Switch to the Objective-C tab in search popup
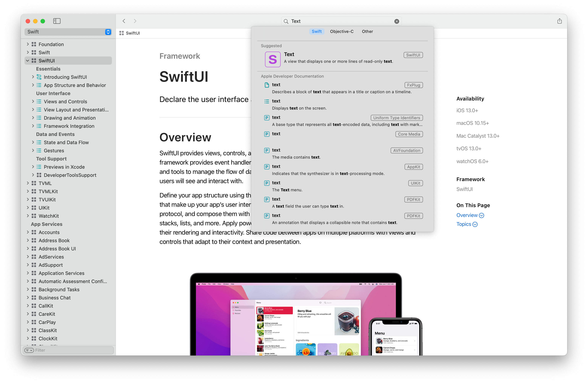 coord(342,31)
